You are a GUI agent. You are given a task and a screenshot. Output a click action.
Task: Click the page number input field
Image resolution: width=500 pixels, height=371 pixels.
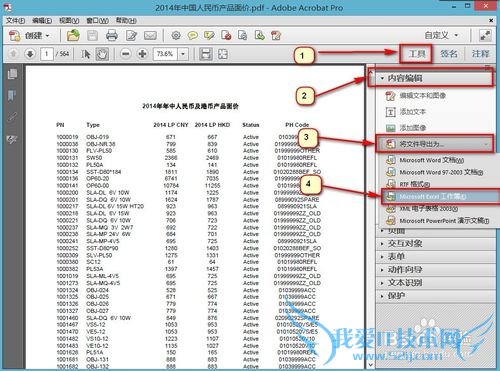point(47,54)
